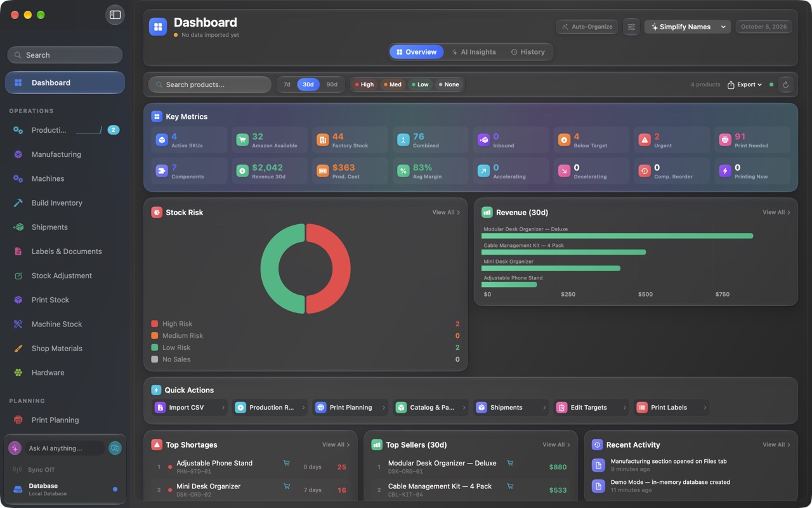The width and height of the screenshot is (812, 508).
Task: Open the Export dropdown menu
Action: 745,84
